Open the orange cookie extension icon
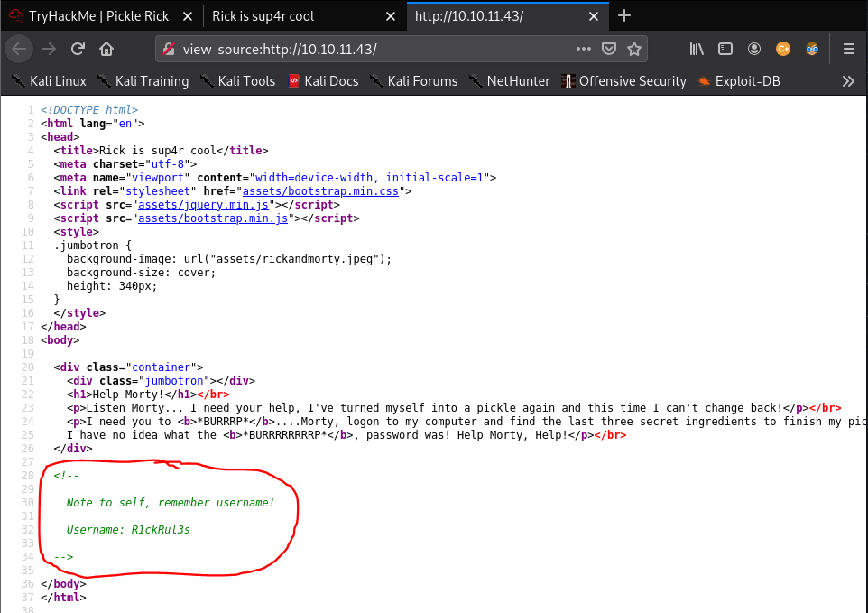868x613 pixels. [x=783, y=50]
